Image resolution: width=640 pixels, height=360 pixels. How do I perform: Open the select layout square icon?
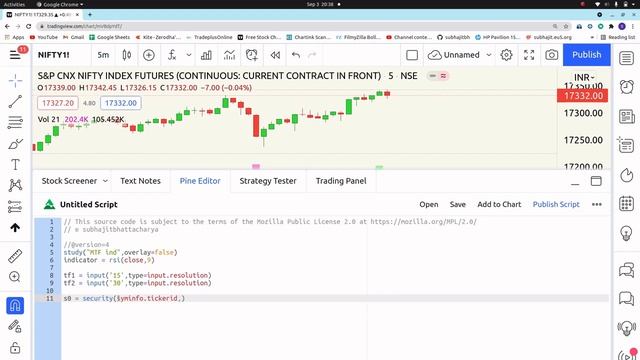click(412, 55)
